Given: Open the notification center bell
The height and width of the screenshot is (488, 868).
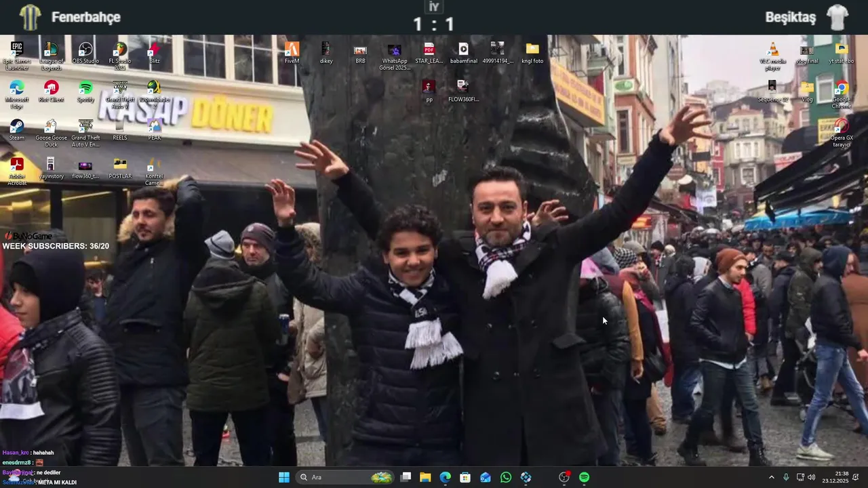Looking at the screenshot, I should [856, 477].
